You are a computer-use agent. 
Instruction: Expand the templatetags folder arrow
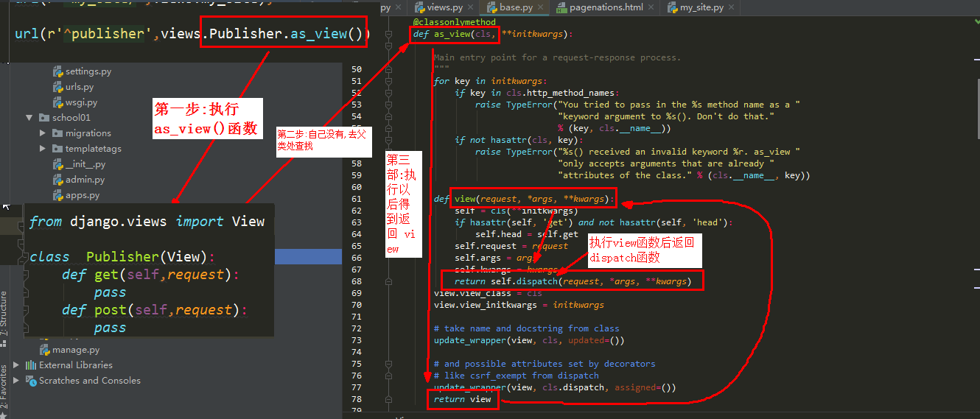43,149
